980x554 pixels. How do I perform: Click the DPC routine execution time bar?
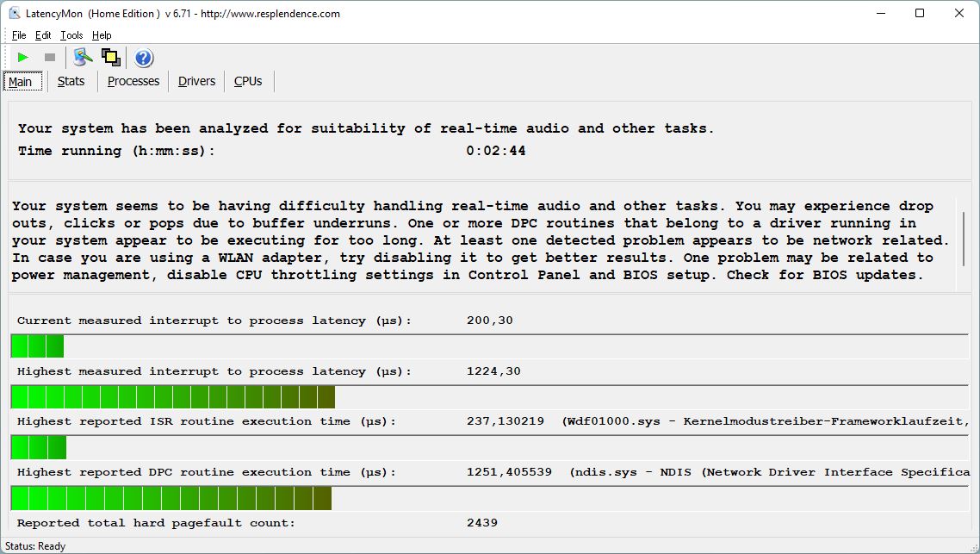pyautogui.click(x=489, y=498)
